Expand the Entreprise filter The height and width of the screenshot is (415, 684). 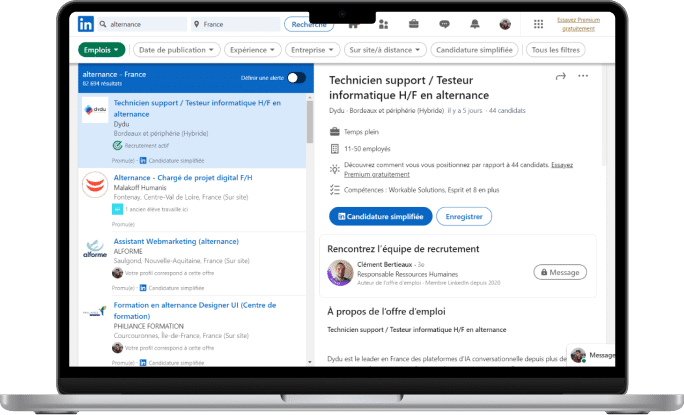click(312, 50)
